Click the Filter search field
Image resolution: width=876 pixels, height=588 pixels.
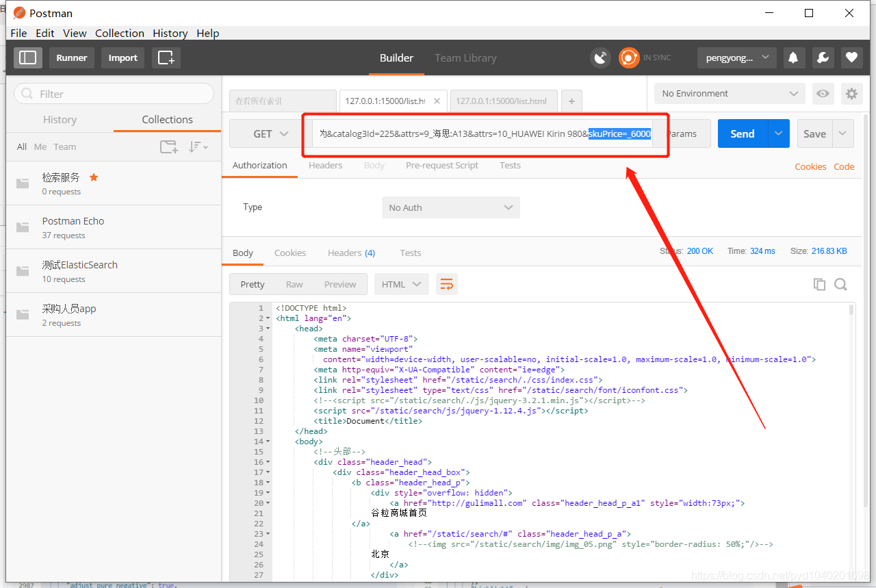(114, 94)
